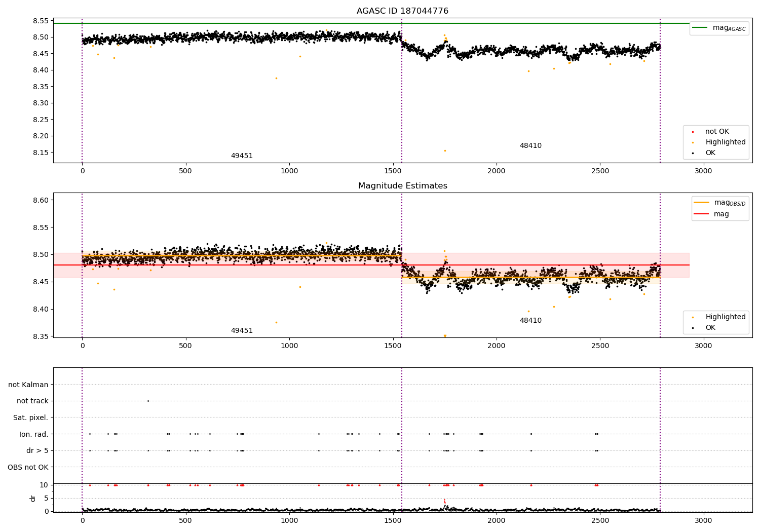Click the 8.55 y-axis tick in top plot

click(41, 21)
